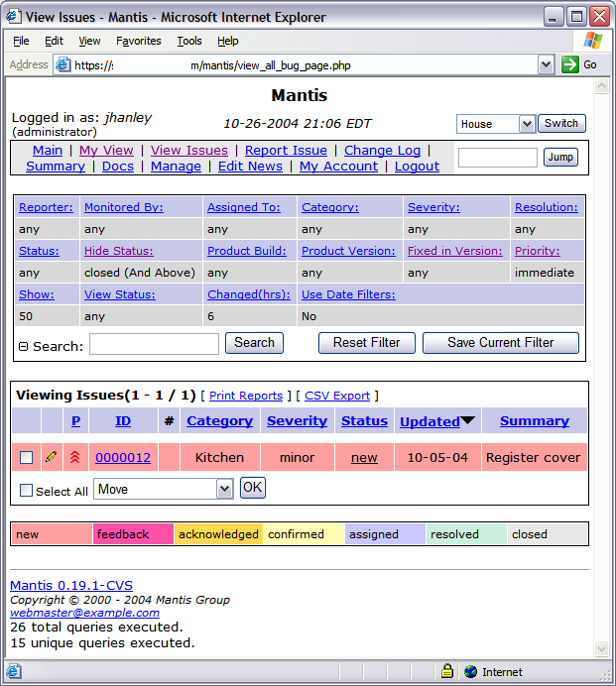
Task: Open the Tools menu
Action: point(189,41)
